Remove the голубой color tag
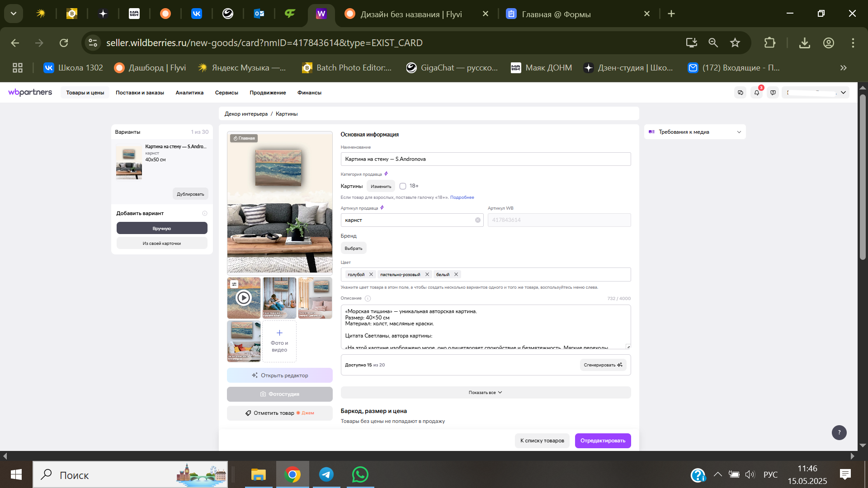This screenshot has height=488, width=868. pyautogui.click(x=371, y=274)
